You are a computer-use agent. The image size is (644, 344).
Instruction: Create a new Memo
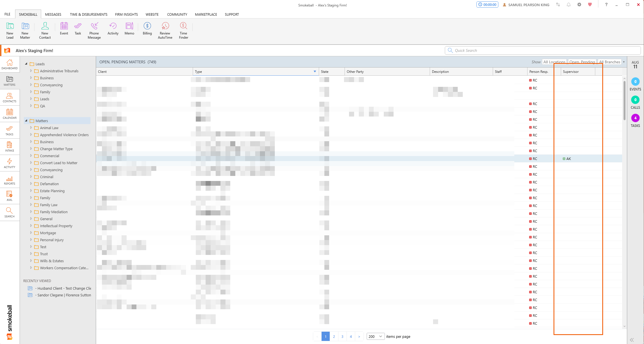[x=129, y=29]
